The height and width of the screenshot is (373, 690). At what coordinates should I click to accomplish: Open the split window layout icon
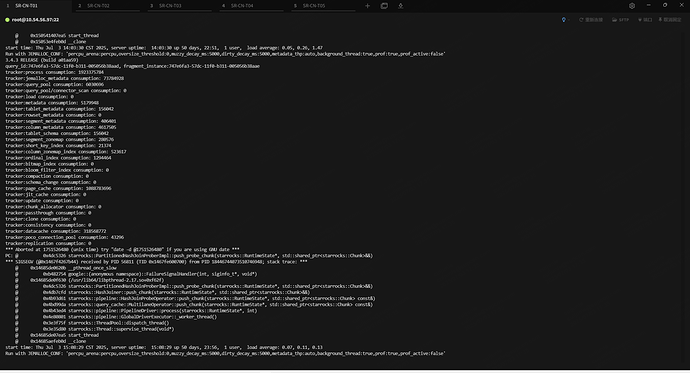point(384,6)
